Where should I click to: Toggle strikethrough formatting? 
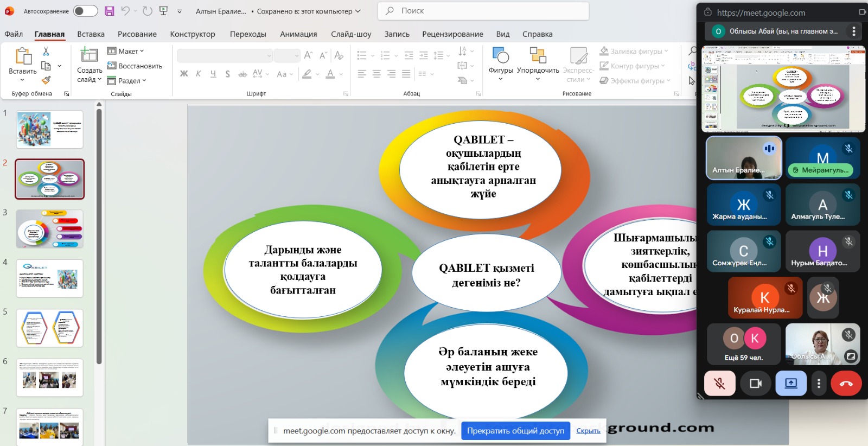coord(242,74)
